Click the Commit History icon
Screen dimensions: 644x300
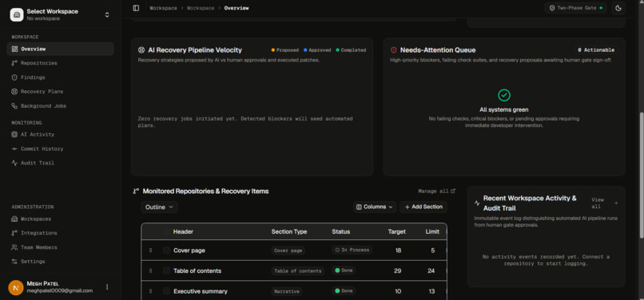pyautogui.click(x=14, y=149)
